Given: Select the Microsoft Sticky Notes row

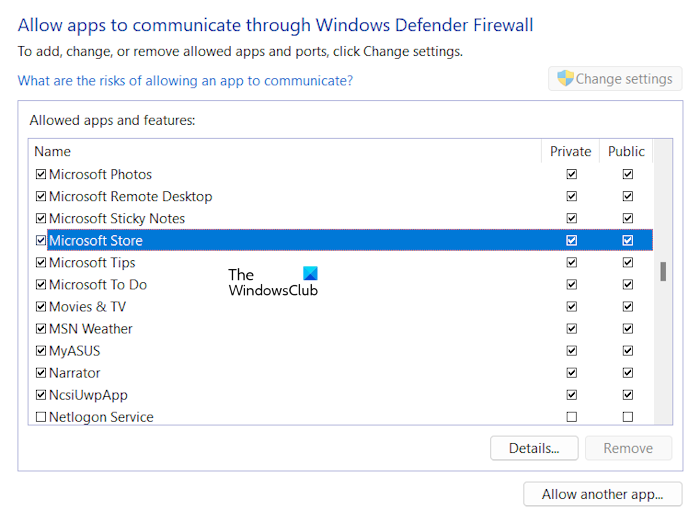Looking at the screenshot, I should 117,218.
